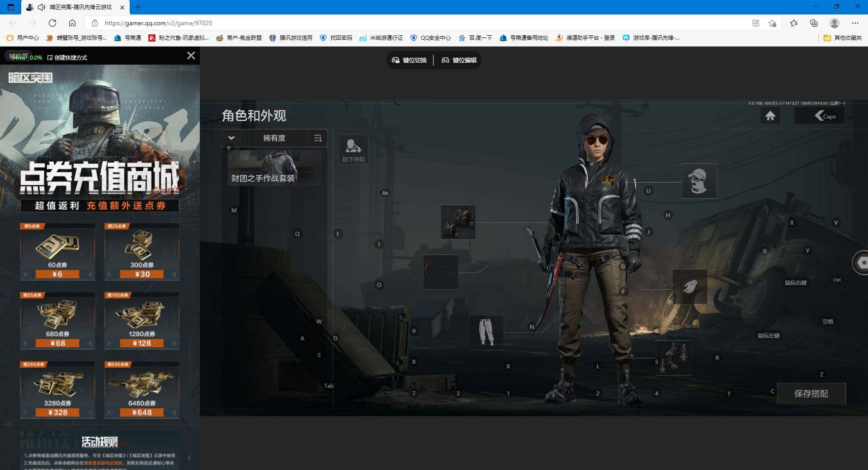The height and width of the screenshot is (470, 868).
Task: Toggle the hood with 脱下兜帽
Action: tap(354, 149)
